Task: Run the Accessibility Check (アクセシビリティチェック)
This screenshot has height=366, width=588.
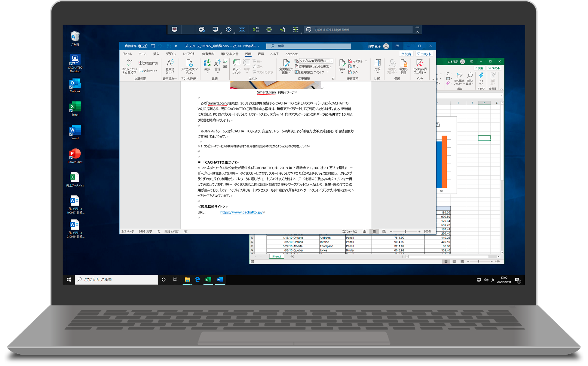Action: (189, 67)
